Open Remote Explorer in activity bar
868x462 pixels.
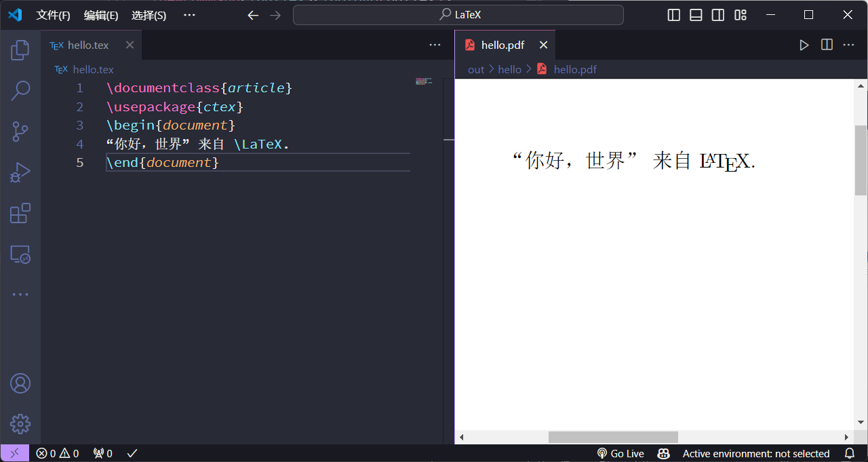[20, 254]
